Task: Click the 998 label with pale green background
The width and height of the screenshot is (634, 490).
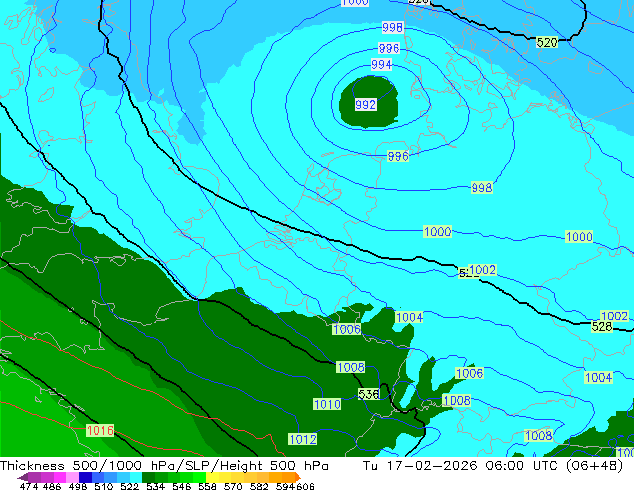Action: [482, 188]
